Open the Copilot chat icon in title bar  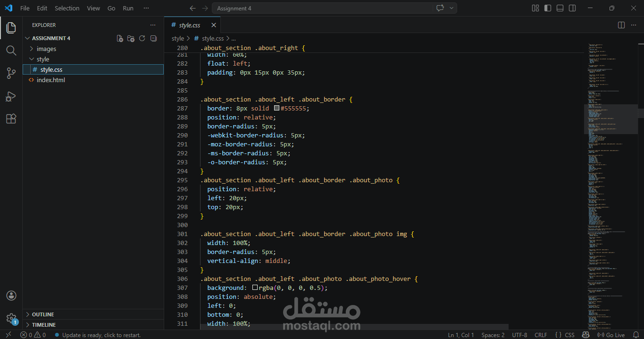[440, 8]
